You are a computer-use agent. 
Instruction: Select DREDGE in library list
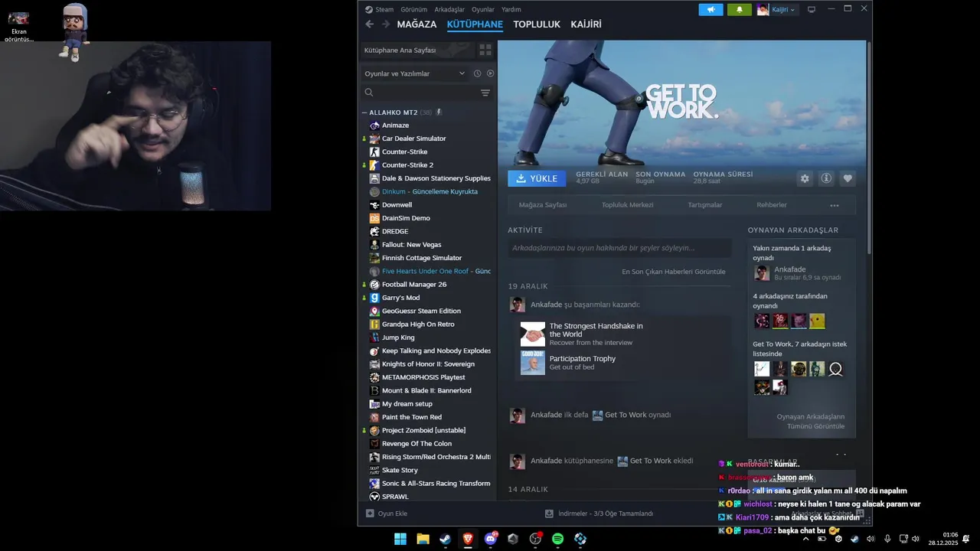point(395,231)
